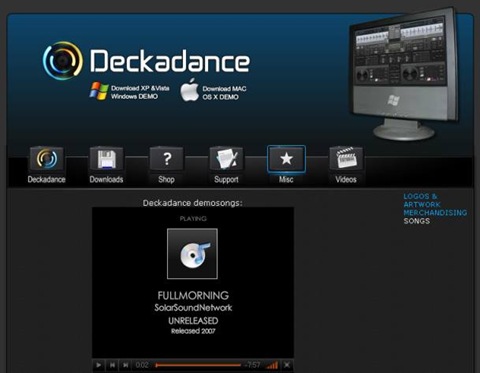Click Download MAC OS X DEMO link

(x=224, y=93)
